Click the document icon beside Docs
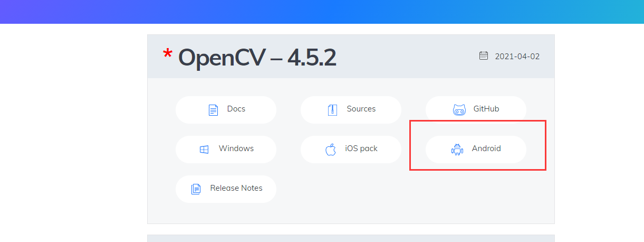 pyautogui.click(x=213, y=110)
